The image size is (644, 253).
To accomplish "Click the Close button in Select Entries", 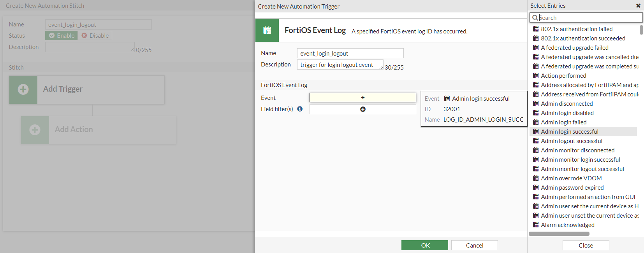I will point(586,245).
